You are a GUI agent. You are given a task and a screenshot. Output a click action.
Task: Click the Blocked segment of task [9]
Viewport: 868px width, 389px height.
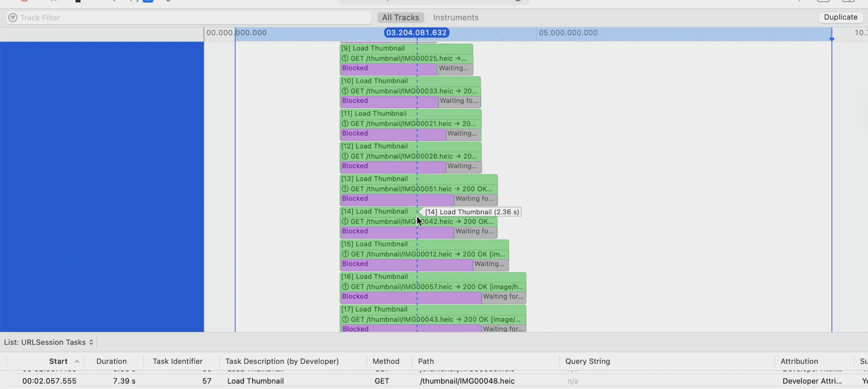click(388, 69)
